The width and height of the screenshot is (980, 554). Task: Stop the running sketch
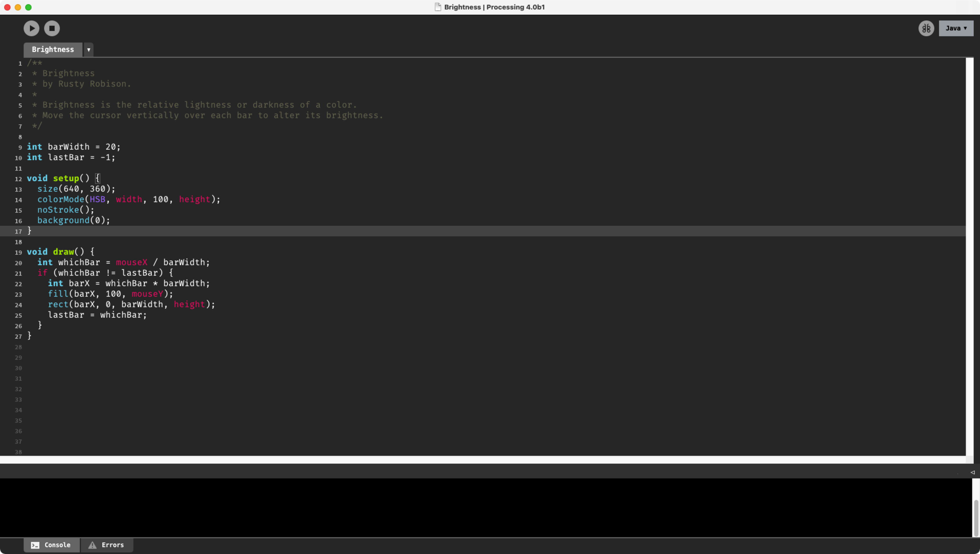[x=52, y=28]
